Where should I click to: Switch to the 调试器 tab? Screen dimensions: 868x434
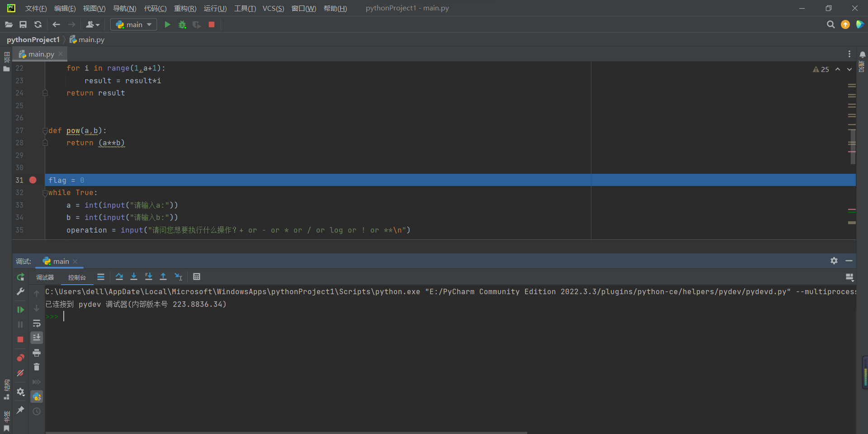45,277
